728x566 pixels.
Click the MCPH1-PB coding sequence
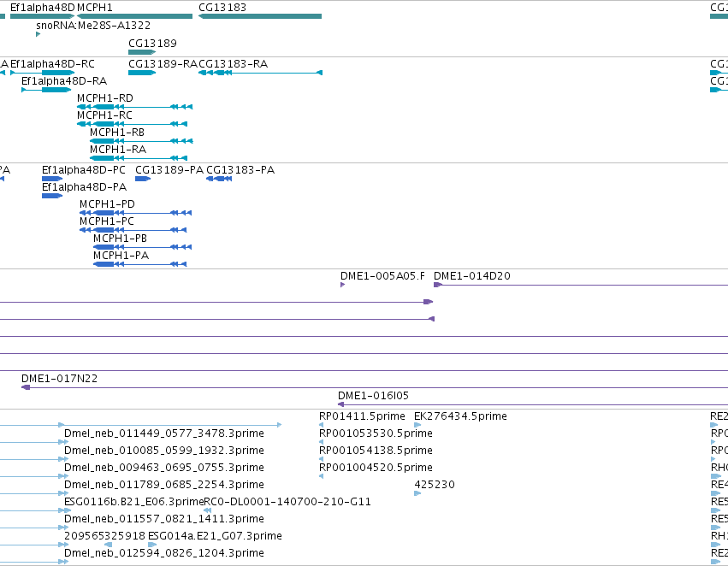pos(143,247)
